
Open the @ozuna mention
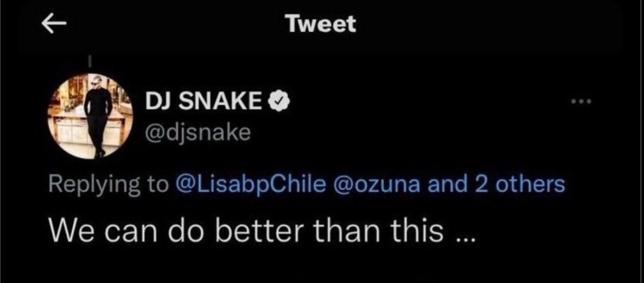coord(378,186)
